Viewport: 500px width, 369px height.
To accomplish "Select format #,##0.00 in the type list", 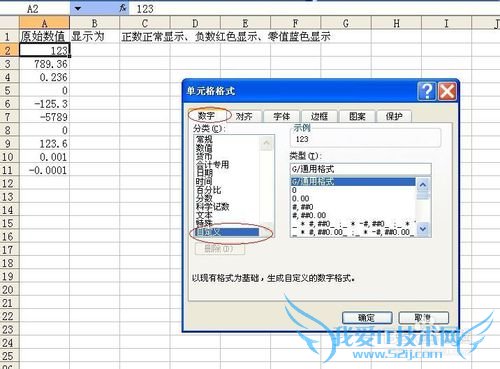I will pyautogui.click(x=353, y=215).
